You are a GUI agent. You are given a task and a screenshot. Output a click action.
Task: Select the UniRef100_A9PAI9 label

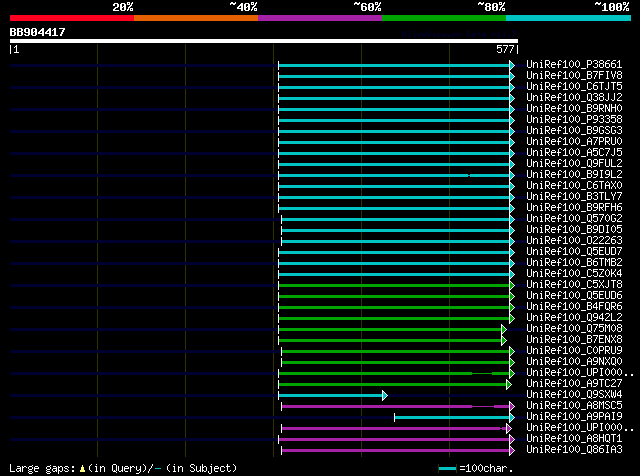[574, 417]
